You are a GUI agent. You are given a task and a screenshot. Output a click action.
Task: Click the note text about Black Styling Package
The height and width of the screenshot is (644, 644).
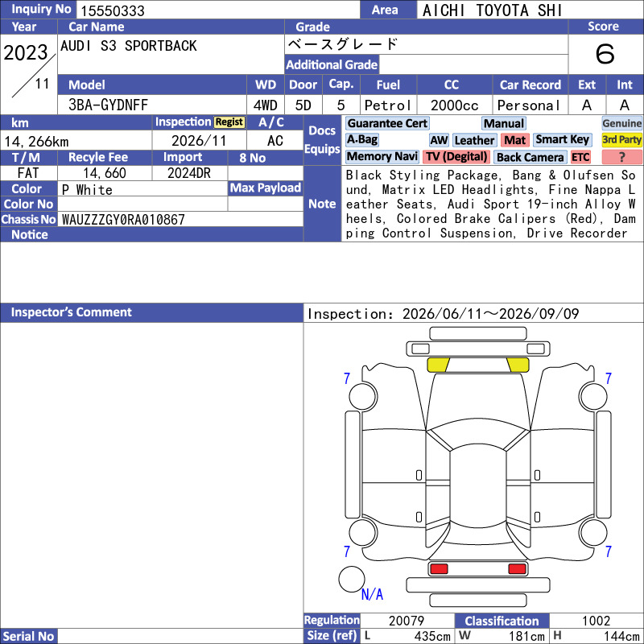click(x=490, y=204)
